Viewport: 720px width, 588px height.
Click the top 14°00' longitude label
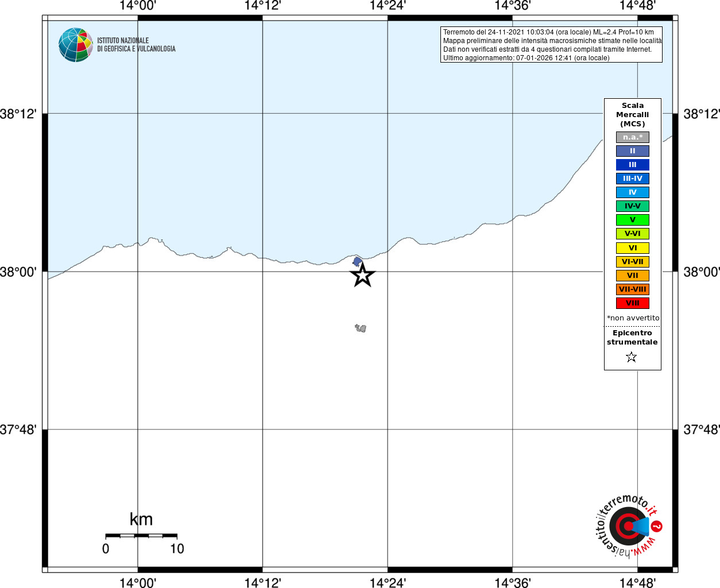coord(138,6)
